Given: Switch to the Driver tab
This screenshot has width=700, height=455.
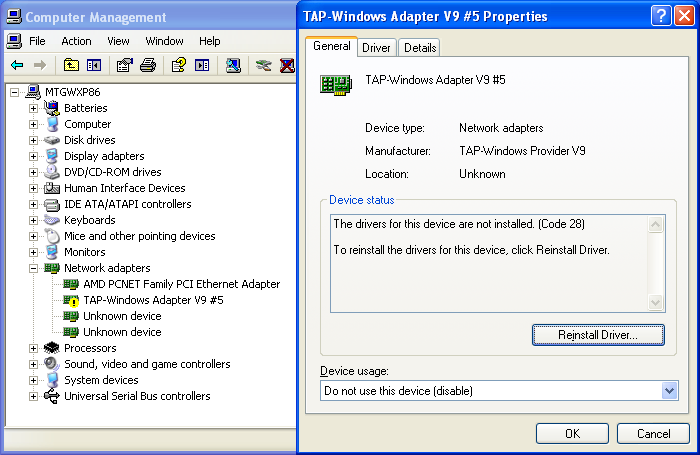Looking at the screenshot, I should [x=376, y=48].
